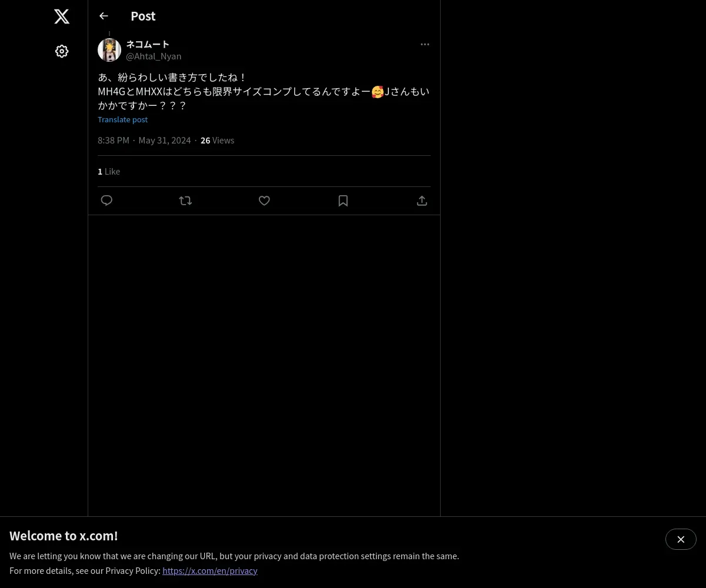Open the three-dot More menu on post
Viewport: 706px width, 588px height.
tap(425, 44)
